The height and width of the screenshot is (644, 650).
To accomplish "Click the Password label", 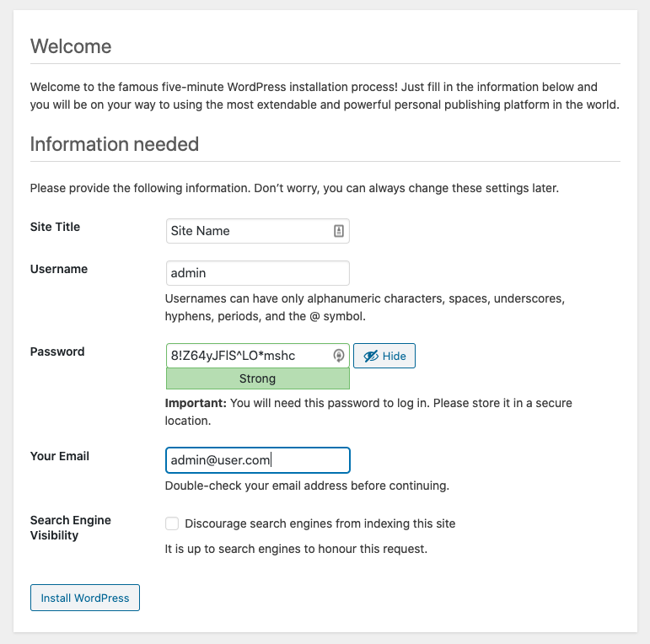I will point(57,352).
